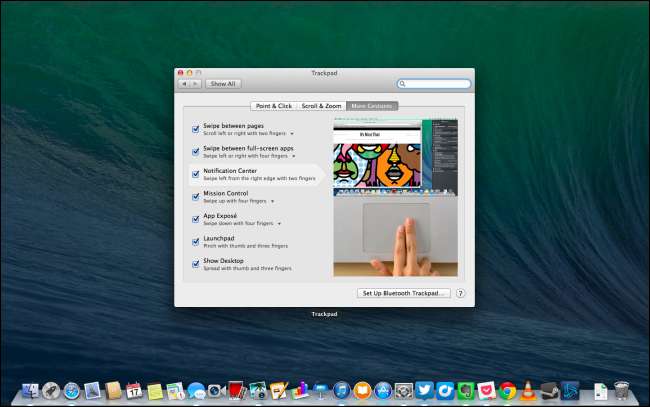Launch Safari from the dock

pyautogui.click(x=72, y=391)
